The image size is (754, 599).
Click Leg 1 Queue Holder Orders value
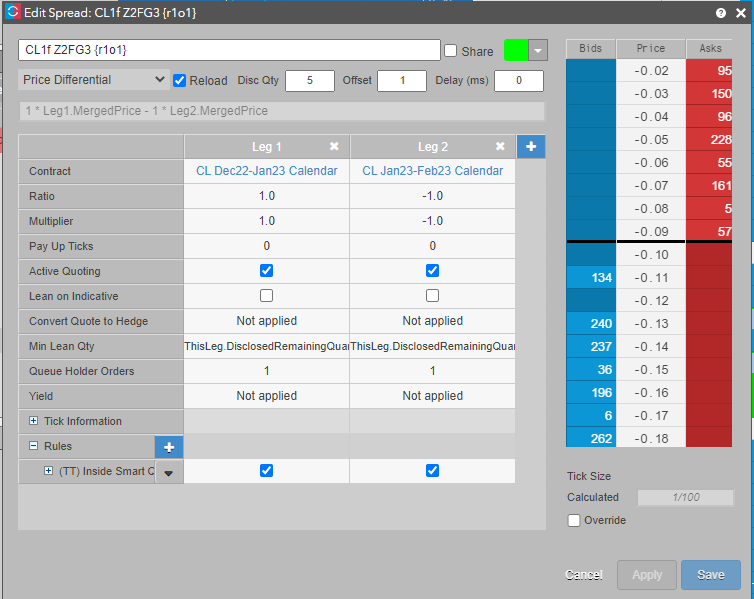(x=266, y=371)
